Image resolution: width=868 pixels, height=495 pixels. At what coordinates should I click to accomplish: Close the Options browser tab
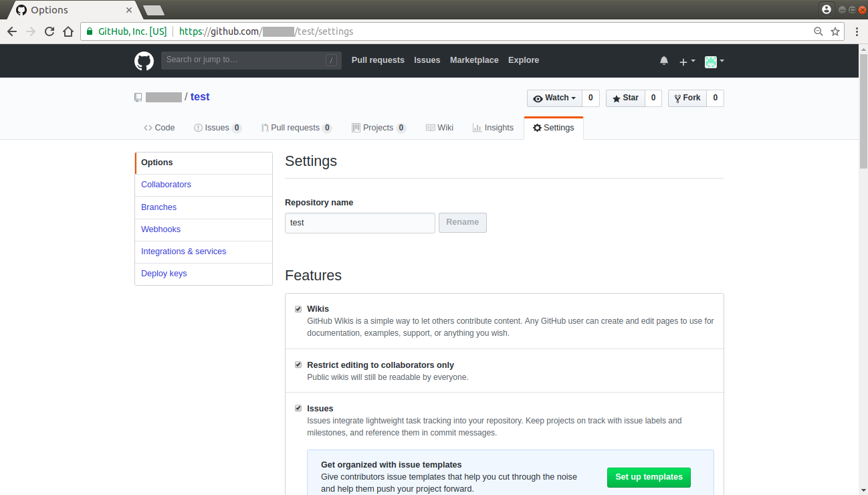(x=129, y=10)
